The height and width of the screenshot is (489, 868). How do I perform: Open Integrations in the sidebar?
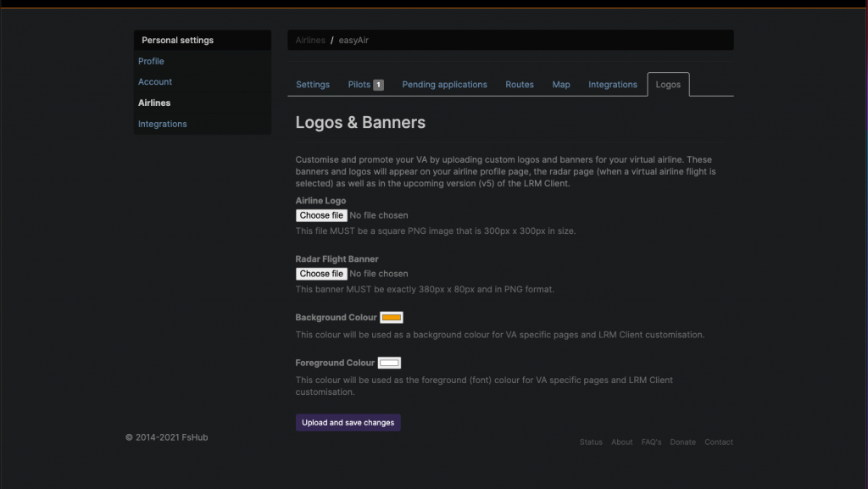162,124
